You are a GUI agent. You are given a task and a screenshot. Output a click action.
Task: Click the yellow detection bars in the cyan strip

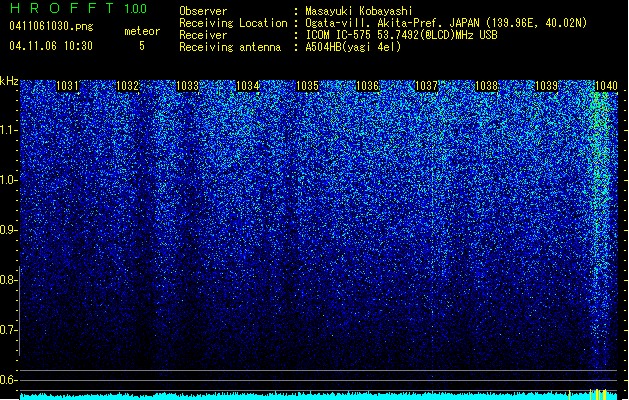(x=598, y=394)
